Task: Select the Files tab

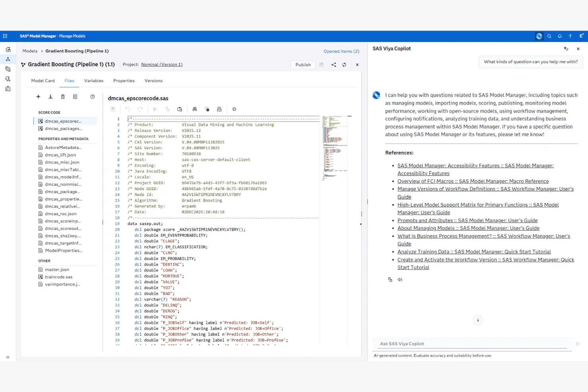Action: 70,81
